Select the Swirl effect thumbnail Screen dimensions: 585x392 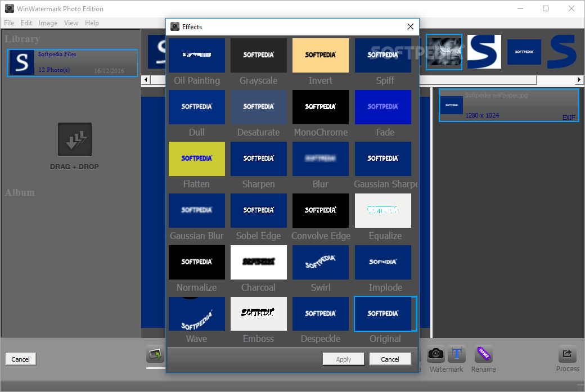tap(321, 262)
